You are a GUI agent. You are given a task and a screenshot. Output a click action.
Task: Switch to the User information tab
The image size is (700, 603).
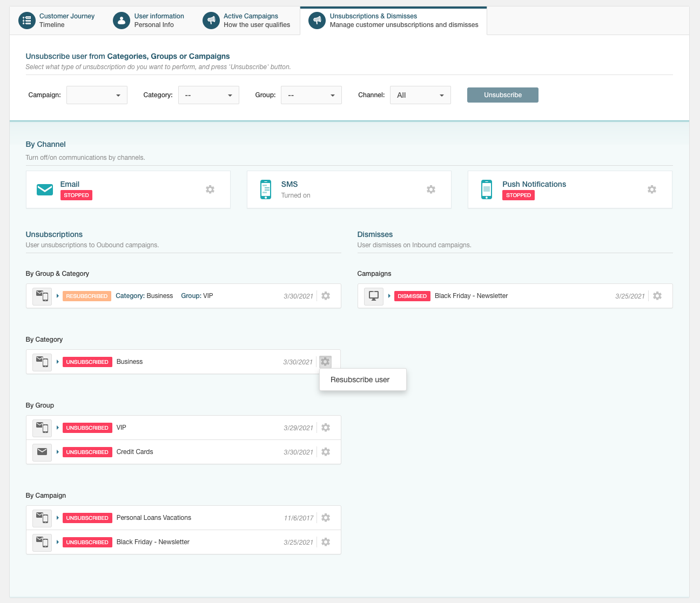click(x=149, y=21)
